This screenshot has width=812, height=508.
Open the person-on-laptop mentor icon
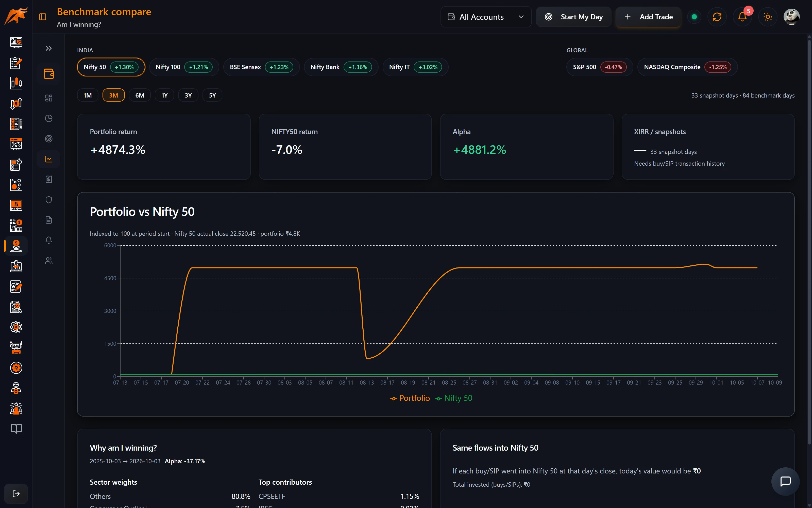(x=16, y=266)
